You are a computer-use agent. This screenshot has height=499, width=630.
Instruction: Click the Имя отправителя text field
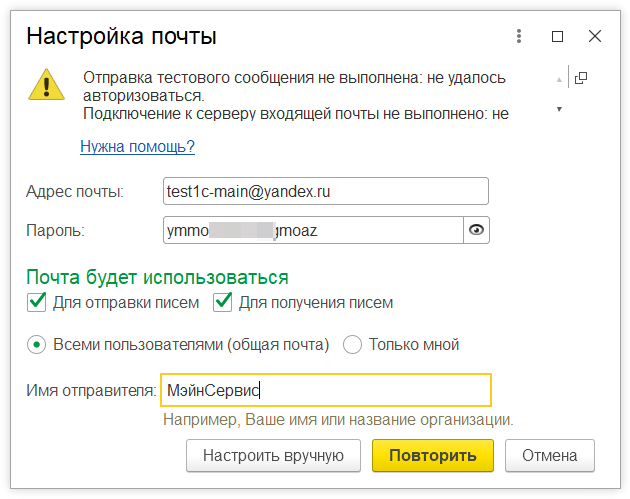coord(325,390)
